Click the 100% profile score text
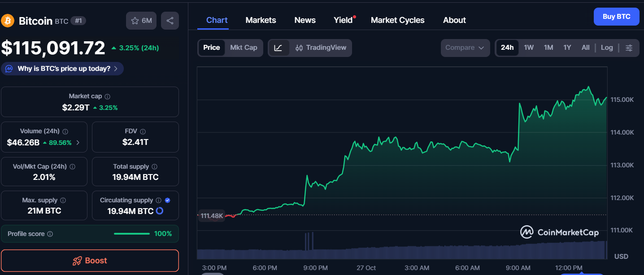This screenshot has width=644, height=275. pyautogui.click(x=163, y=234)
